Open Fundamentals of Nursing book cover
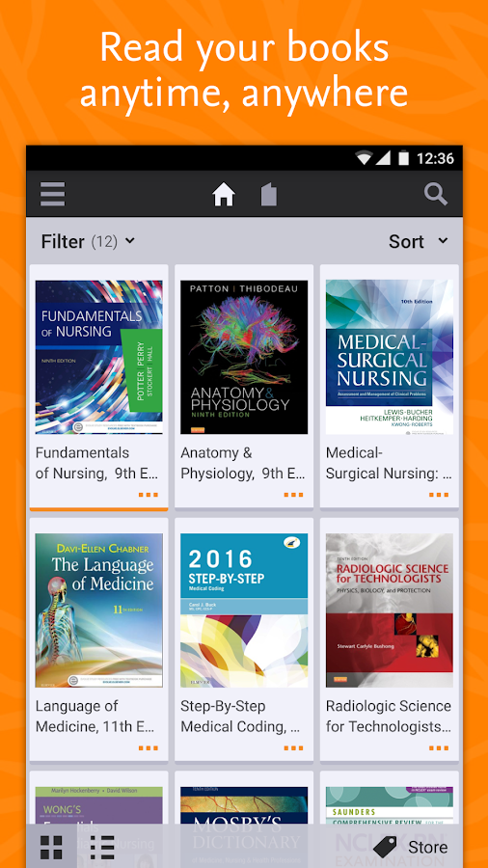 click(99, 357)
